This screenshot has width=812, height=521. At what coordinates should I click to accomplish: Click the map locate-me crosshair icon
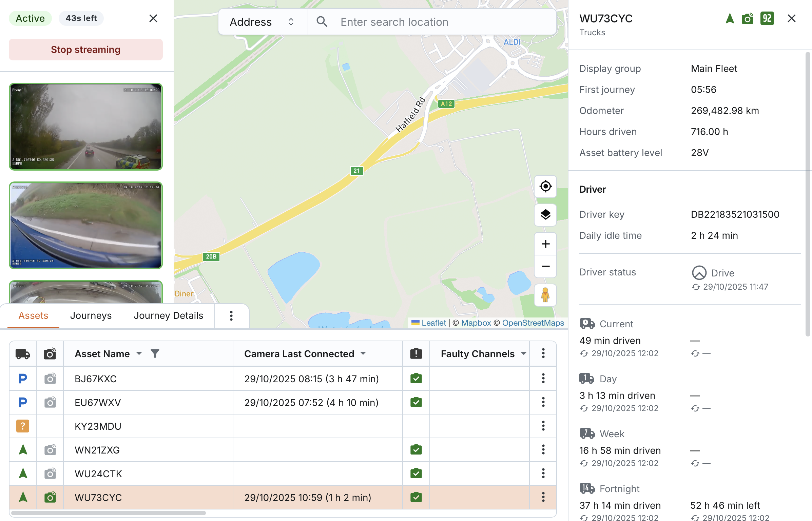point(545,186)
